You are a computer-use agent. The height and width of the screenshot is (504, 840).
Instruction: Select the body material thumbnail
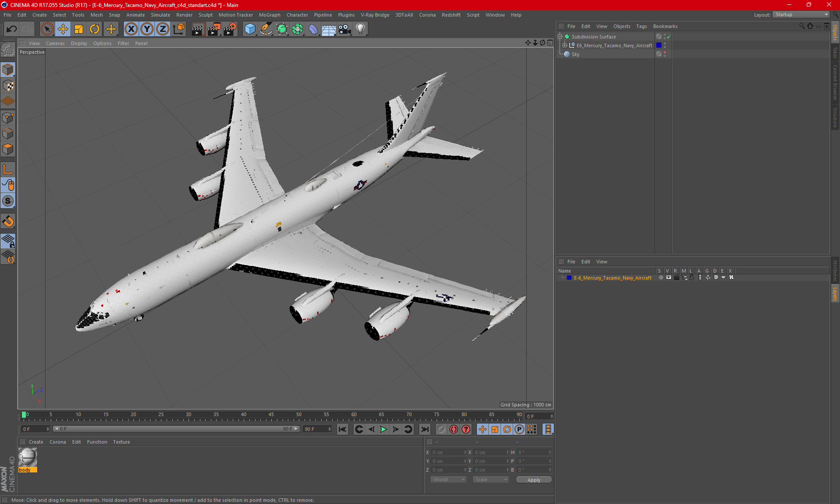(28, 458)
